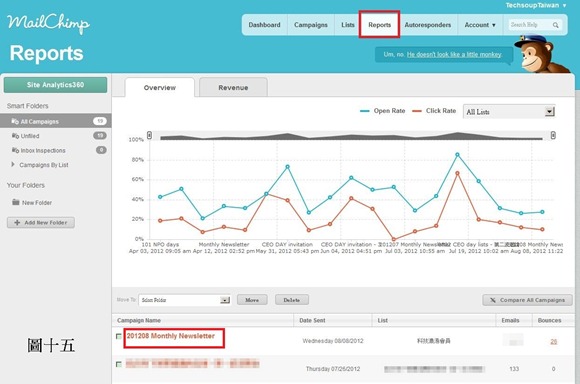Click the Add New Folder button
The width and height of the screenshot is (580, 384).
(41, 222)
